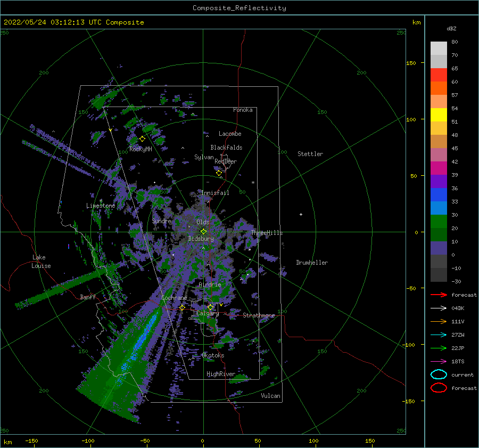The height and width of the screenshot is (448, 479).
Task: Click the Lake Louise label
Action: click(x=41, y=262)
